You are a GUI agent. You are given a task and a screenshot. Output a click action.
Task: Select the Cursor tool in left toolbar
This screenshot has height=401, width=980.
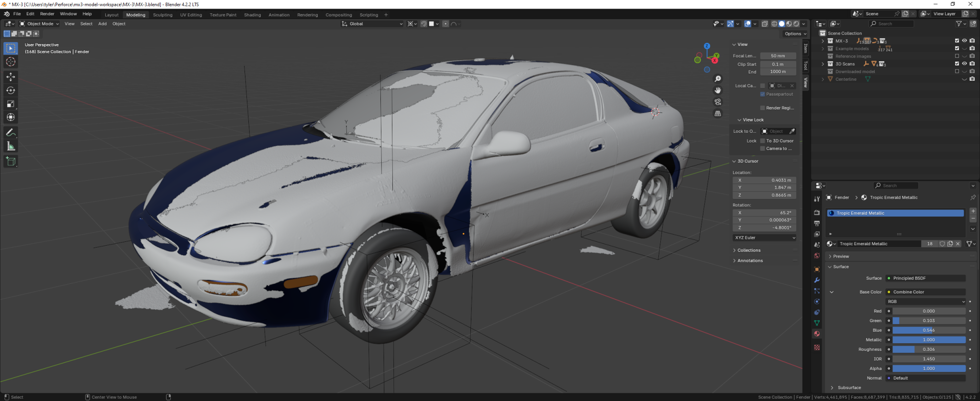[x=11, y=62]
